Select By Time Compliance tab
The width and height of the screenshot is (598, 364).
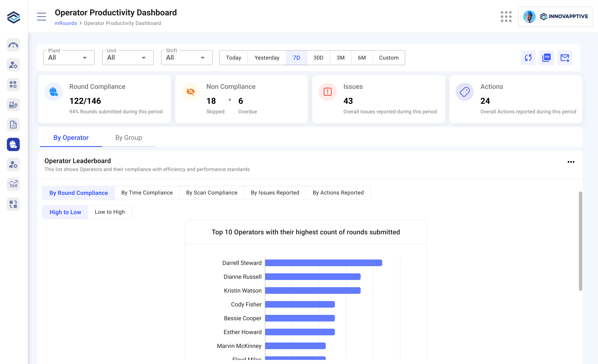(147, 193)
